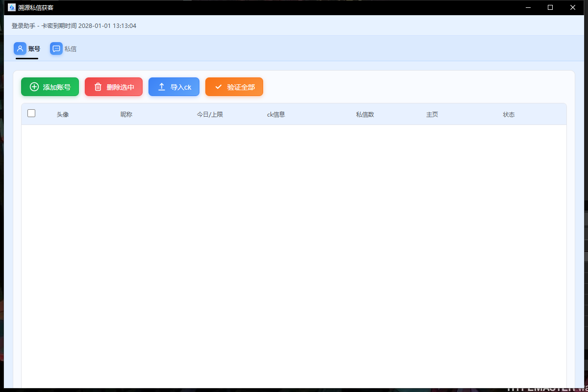This screenshot has width=588, height=392.
Task: Click the upload arrow icon on 导入ck
Action: [x=162, y=87]
